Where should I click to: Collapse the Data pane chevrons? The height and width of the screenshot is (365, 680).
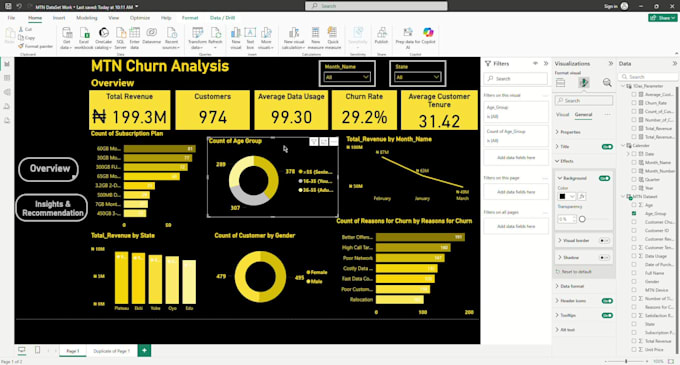click(x=675, y=64)
